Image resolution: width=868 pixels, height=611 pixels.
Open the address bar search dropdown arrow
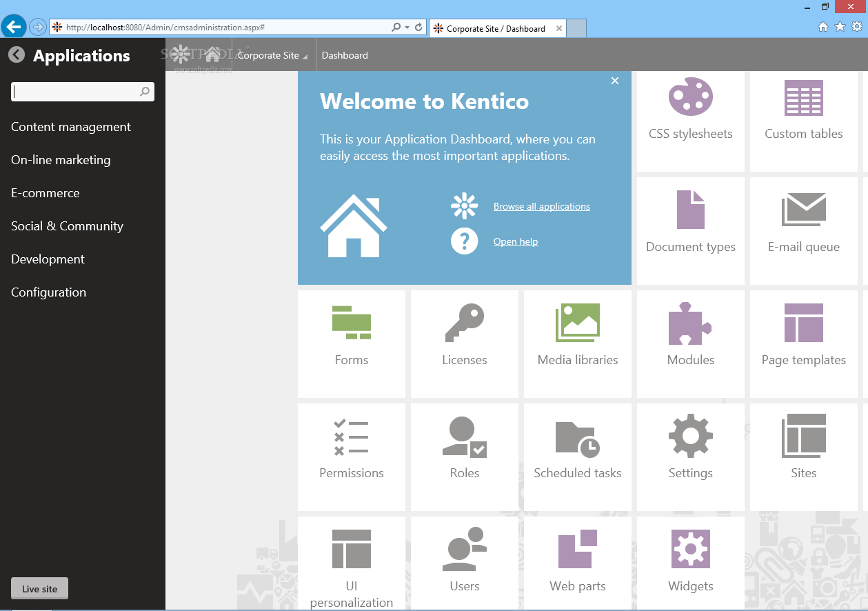407,28
